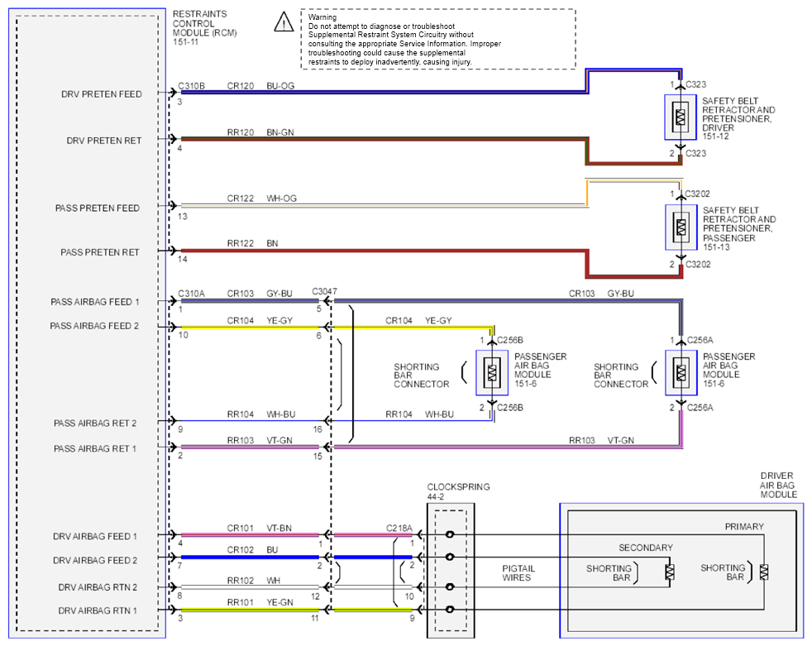Screen dimensions: 812x646
Task: Click the SHORTING BAR CONNECTOR label beside C256B
Action: [422, 376]
